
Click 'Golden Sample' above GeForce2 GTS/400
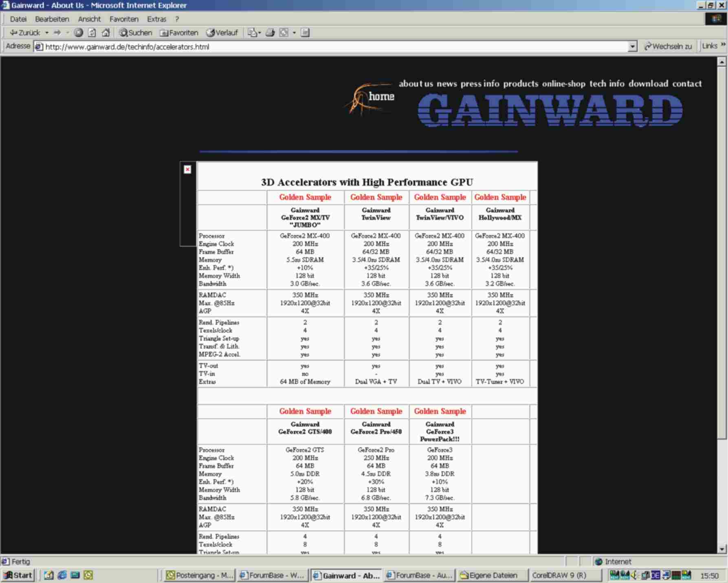pyautogui.click(x=305, y=411)
